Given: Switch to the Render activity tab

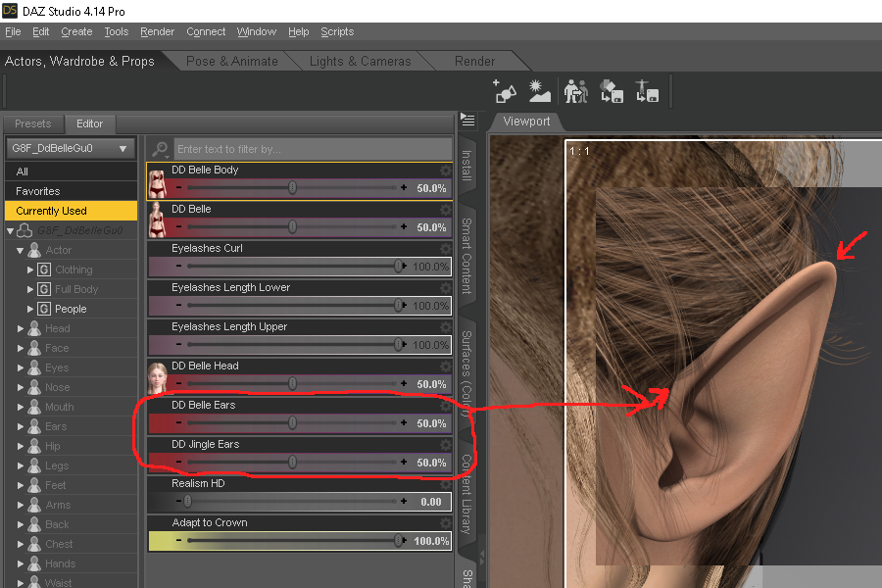Looking at the screenshot, I should pyautogui.click(x=474, y=61).
